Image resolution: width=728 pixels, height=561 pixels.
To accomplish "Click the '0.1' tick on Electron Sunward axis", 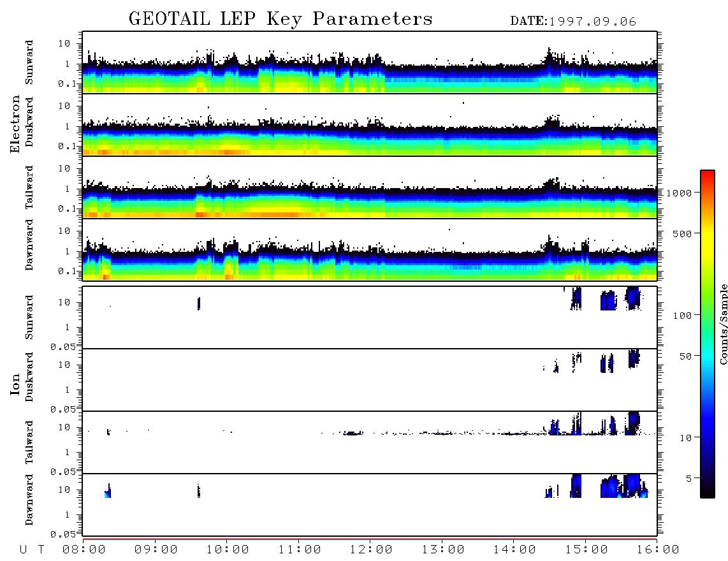I will pos(67,84).
